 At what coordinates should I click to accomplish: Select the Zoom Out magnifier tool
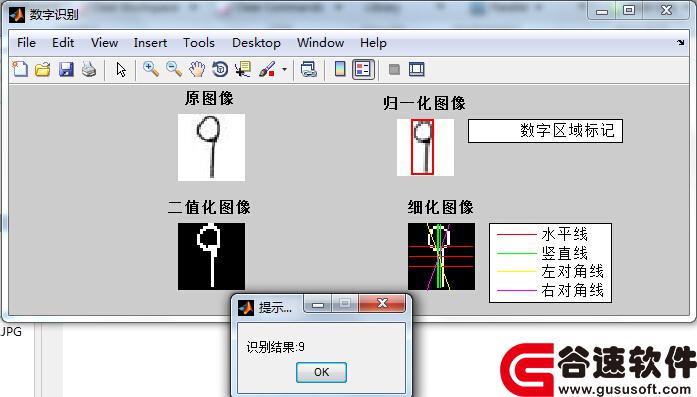[x=174, y=69]
